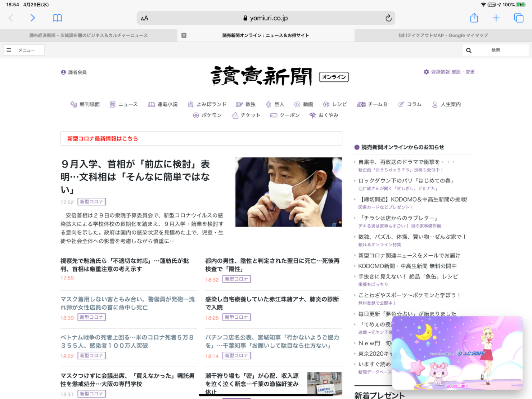Read パチンコ店名公表 article
Viewport: 532px width, 399px height.
[x=272, y=341]
